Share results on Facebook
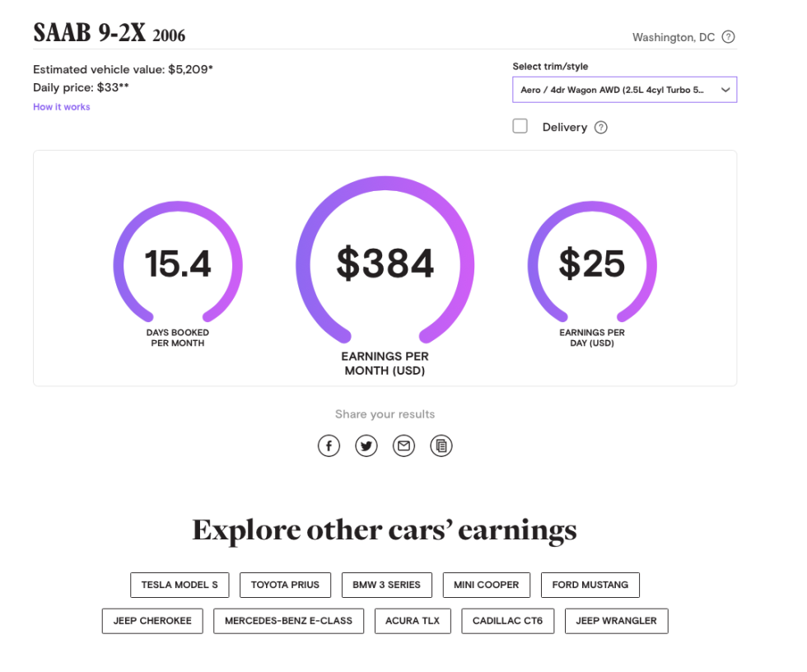Viewport: 807px width, 672px height. tap(329, 446)
